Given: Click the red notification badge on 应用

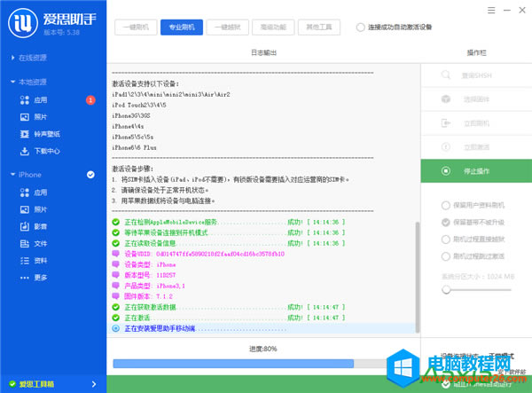Looking at the screenshot, I should coord(90,100).
